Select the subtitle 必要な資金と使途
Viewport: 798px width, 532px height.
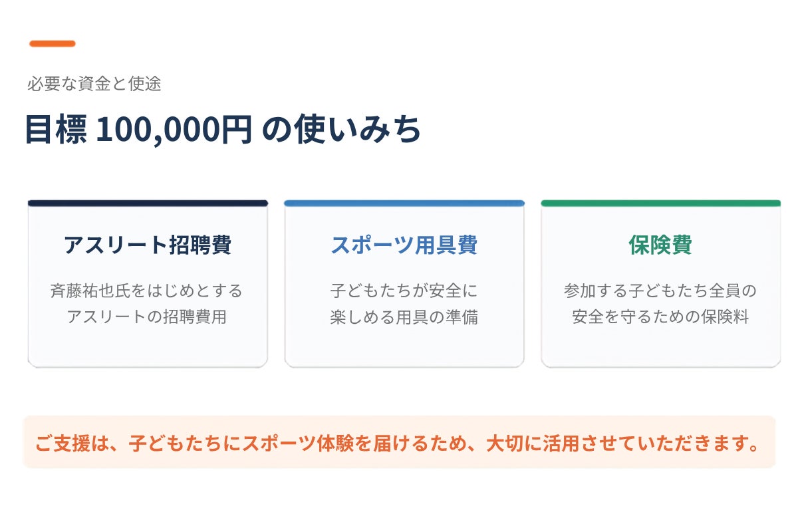pyautogui.click(x=94, y=84)
